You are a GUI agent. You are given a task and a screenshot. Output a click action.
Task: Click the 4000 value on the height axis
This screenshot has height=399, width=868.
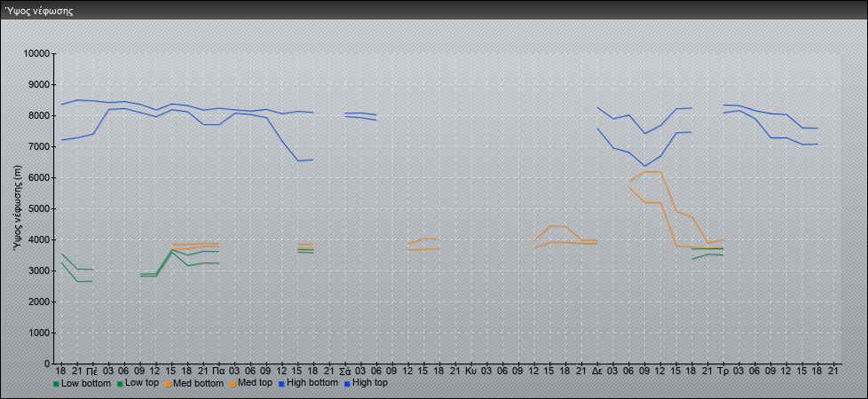(39, 239)
